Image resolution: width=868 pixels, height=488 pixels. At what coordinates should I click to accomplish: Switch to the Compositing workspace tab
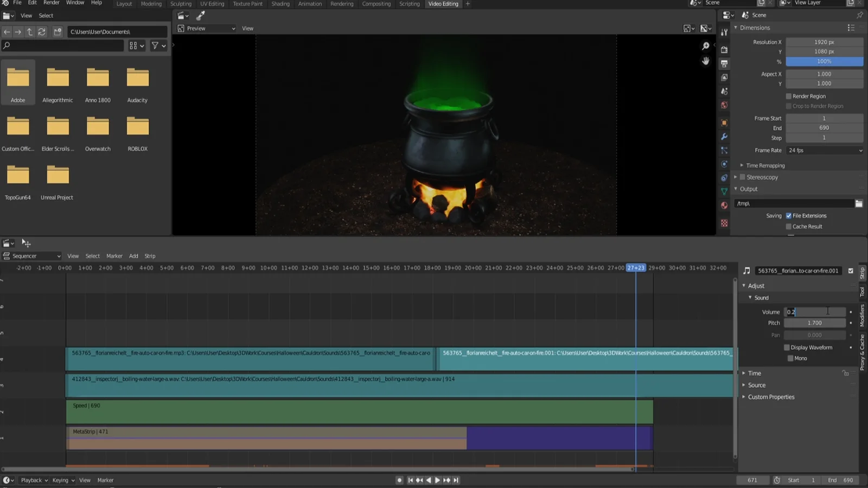coord(376,4)
